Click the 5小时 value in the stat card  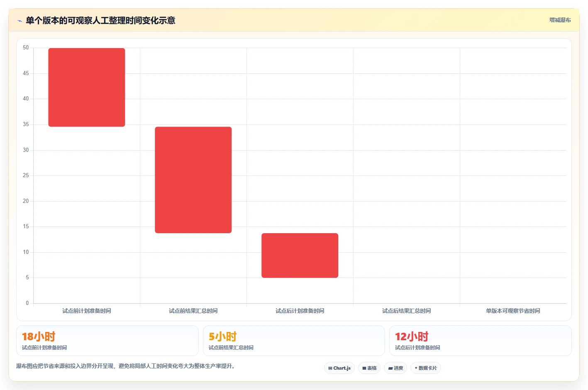click(223, 336)
